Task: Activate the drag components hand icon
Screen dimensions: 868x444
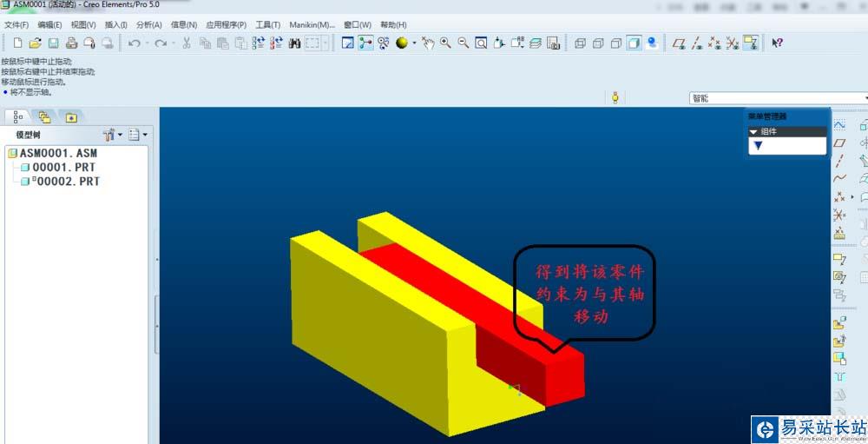Action: tap(427, 43)
